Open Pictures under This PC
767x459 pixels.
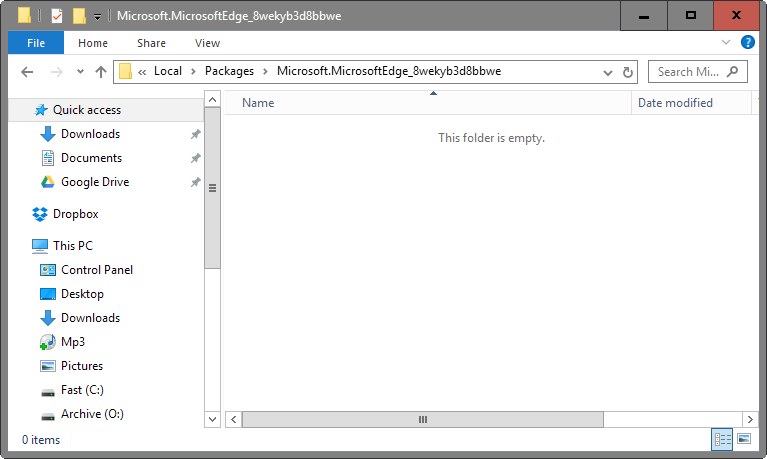(x=82, y=366)
